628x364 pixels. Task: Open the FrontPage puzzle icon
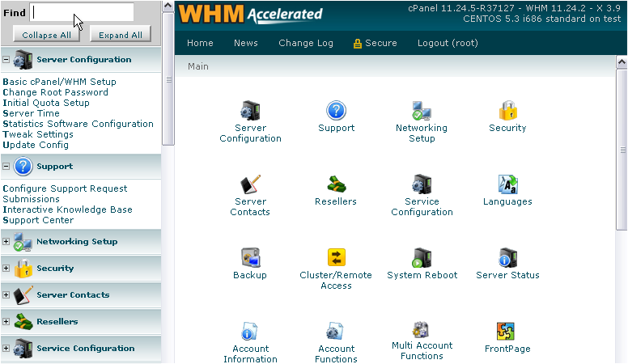click(x=506, y=331)
